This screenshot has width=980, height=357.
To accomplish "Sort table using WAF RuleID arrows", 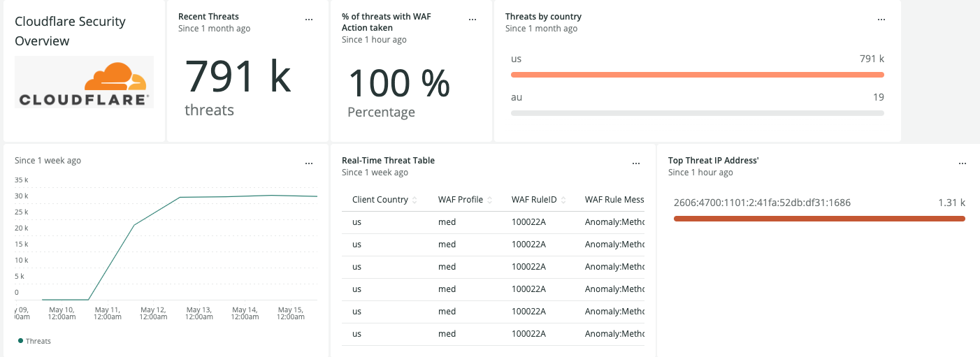I will point(563,200).
